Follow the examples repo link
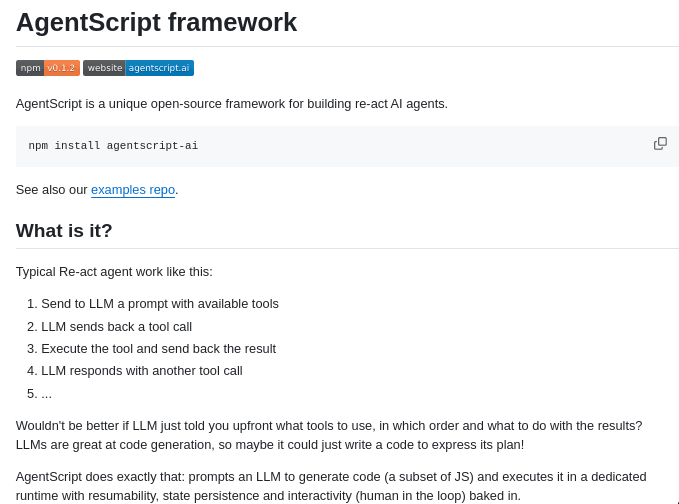Image resolution: width=679 pixels, height=504 pixels. click(134, 190)
